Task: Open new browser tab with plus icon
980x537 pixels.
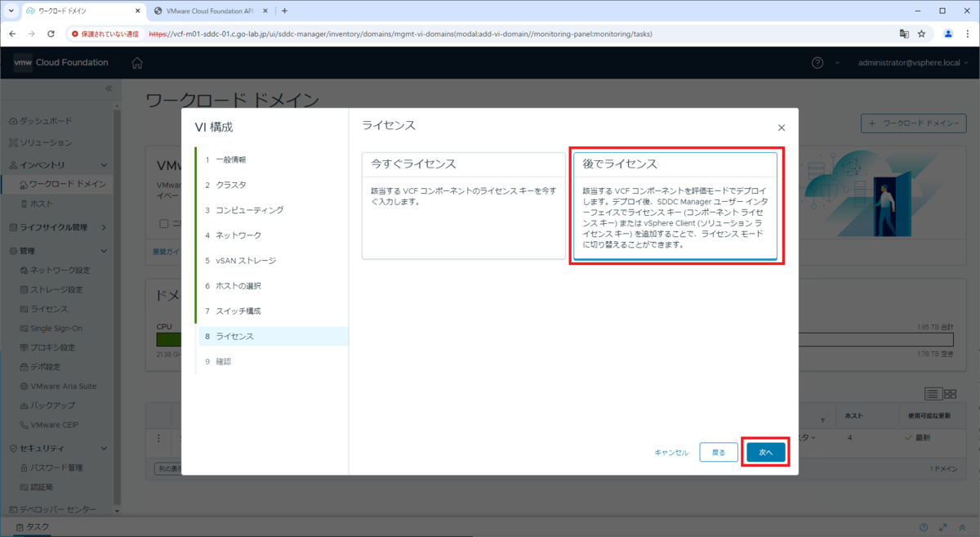Action: pyautogui.click(x=284, y=11)
